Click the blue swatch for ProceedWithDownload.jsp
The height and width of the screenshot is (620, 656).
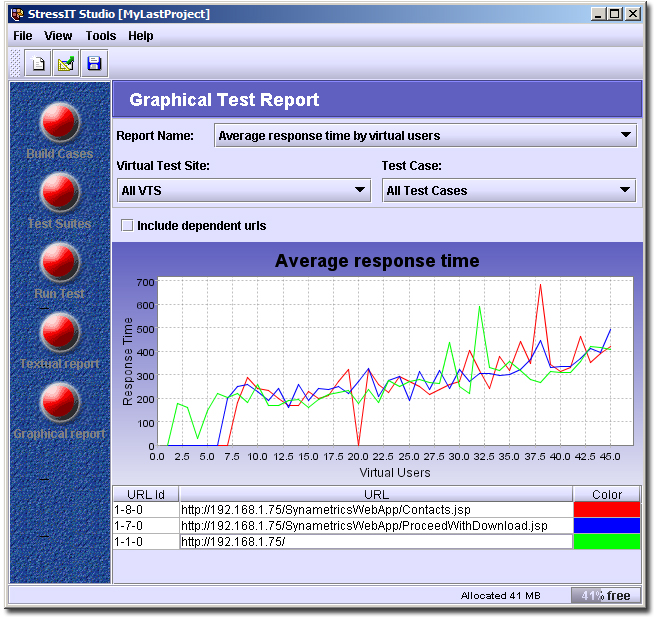(x=607, y=526)
